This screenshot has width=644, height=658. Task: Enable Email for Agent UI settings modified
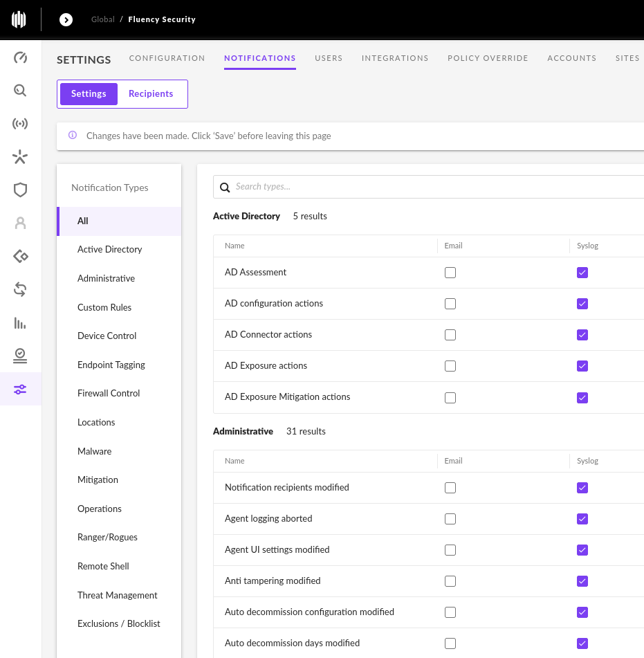coord(450,550)
